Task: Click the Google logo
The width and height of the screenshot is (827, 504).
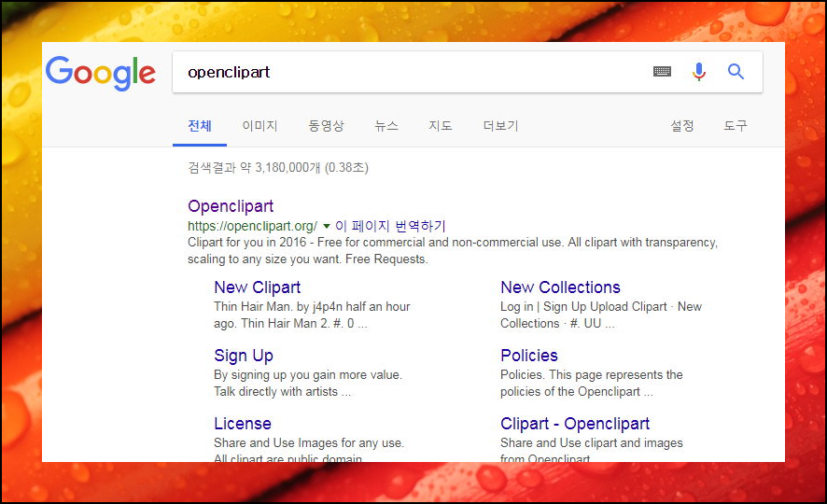Action: point(100,72)
